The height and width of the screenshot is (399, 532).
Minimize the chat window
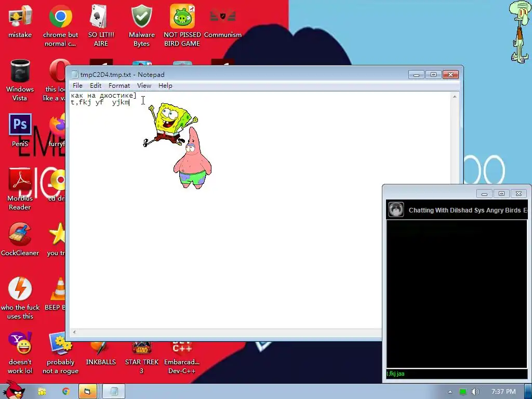pos(484,194)
